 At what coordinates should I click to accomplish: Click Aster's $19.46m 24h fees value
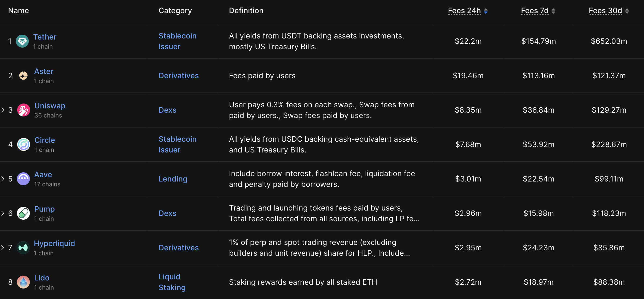[468, 76]
